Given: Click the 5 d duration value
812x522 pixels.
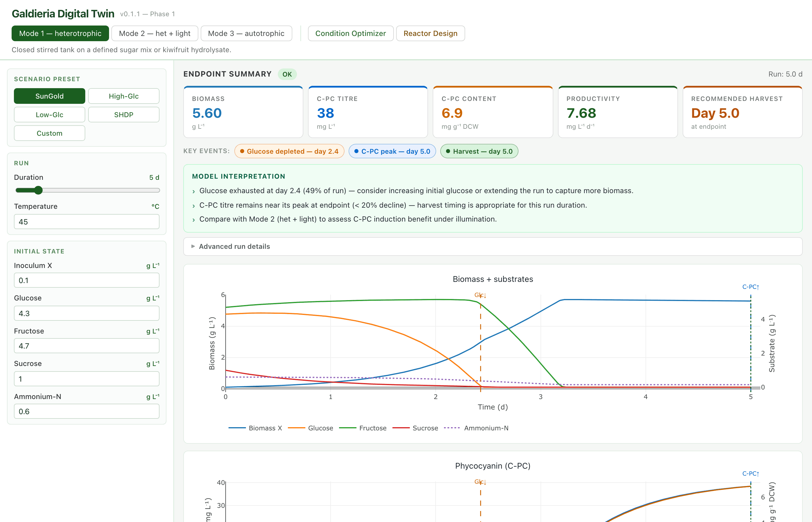Looking at the screenshot, I should pos(154,177).
